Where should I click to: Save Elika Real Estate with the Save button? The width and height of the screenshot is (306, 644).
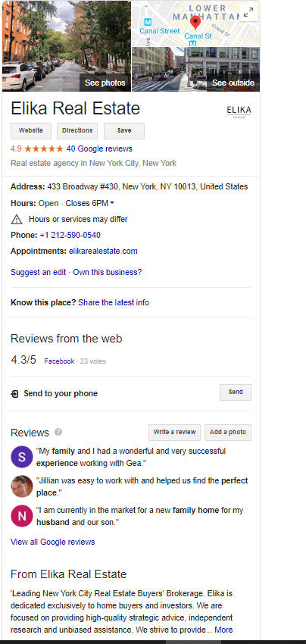pos(124,130)
